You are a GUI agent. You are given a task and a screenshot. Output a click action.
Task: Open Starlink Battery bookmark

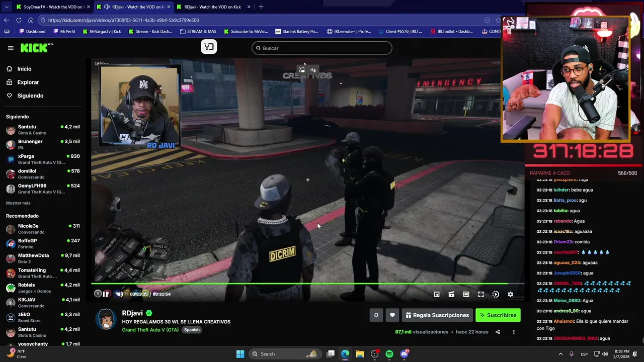tap(296, 31)
